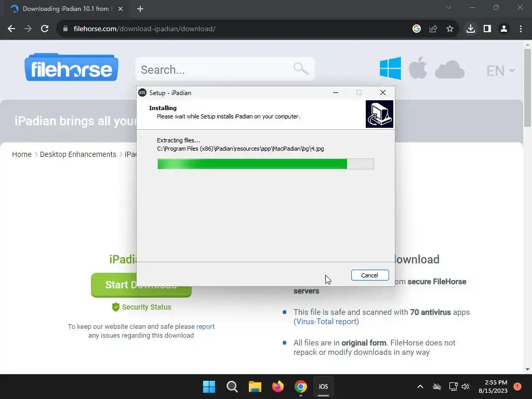Click the padlock site info icon
Screen dimensions: 532x399
[x=65, y=29]
